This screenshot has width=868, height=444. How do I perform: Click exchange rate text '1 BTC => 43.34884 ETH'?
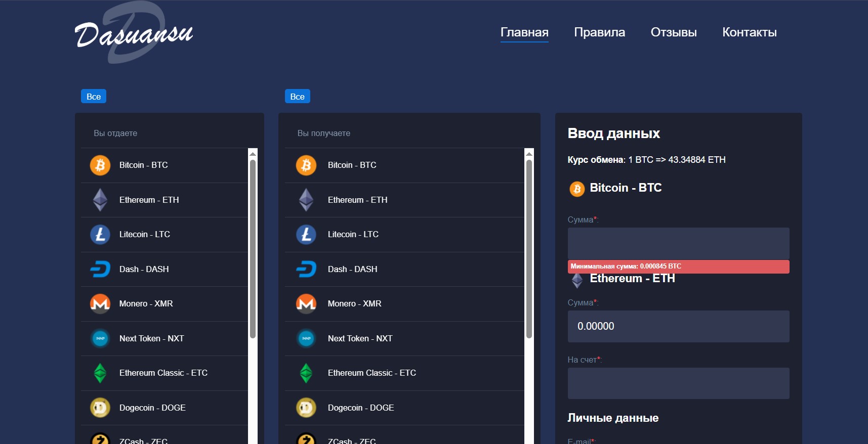[677, 160]
